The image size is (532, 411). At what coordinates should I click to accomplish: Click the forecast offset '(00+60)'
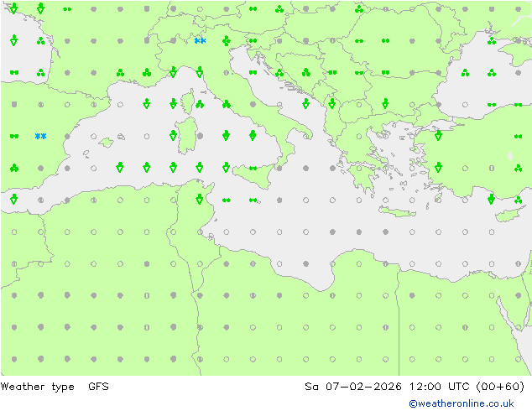coord(500,387)
